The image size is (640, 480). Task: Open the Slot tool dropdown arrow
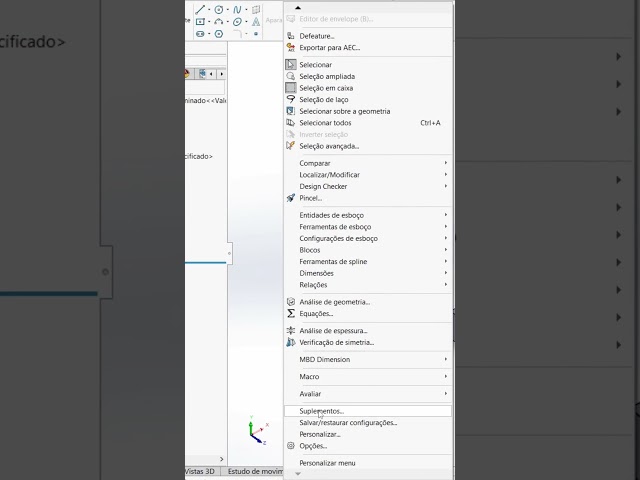coord(209,34)
